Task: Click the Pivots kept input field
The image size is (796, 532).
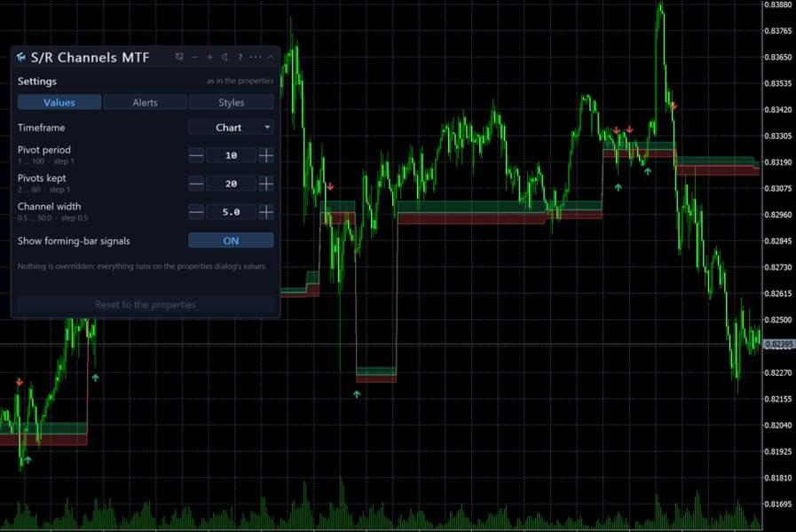Action: coord(231,184)
